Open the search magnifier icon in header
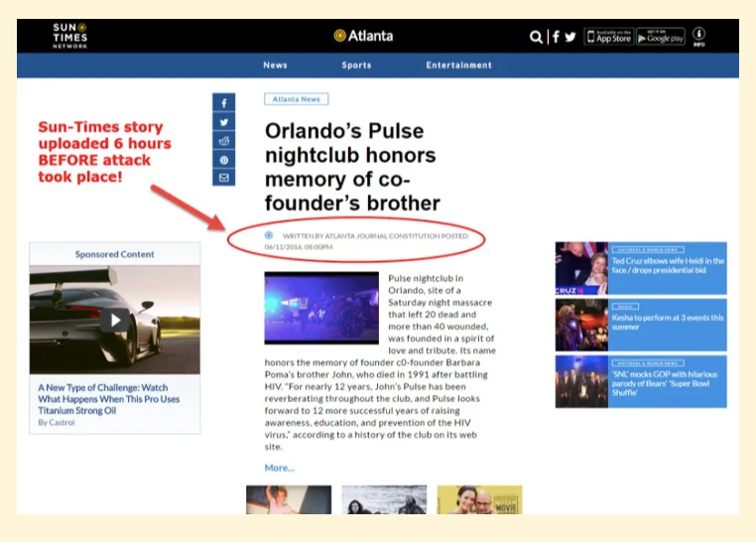Image resolution: width=756 pixels, height=549 pixels. tap(536, 37)
